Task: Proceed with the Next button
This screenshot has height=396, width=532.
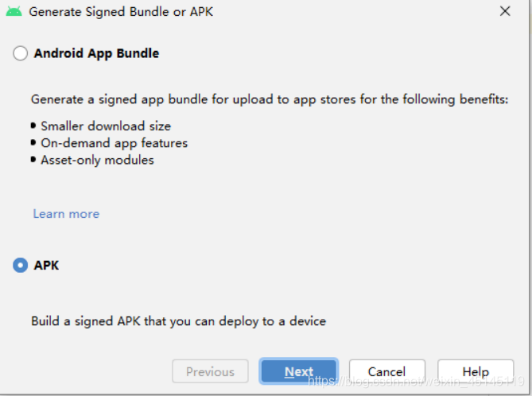Action: coord(298,371)
